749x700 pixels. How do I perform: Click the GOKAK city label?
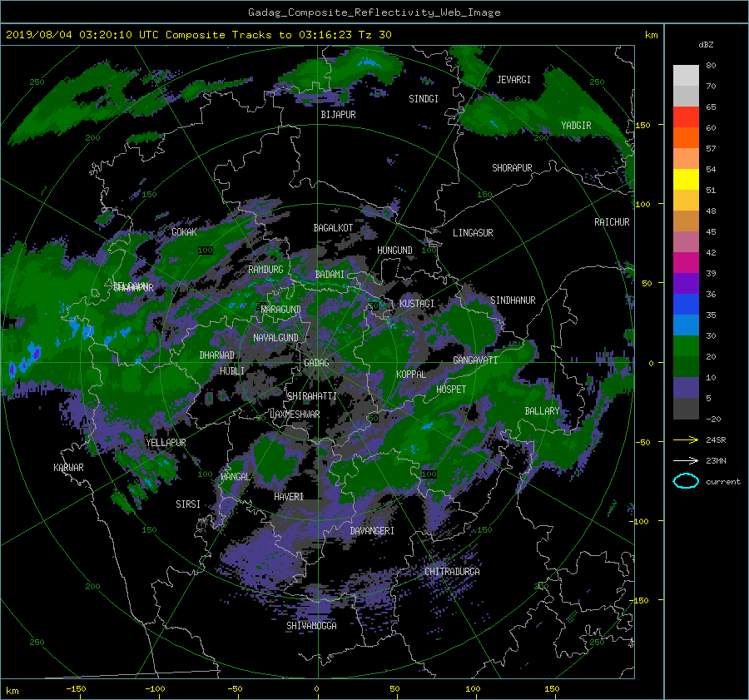click(x=185, y=232)
